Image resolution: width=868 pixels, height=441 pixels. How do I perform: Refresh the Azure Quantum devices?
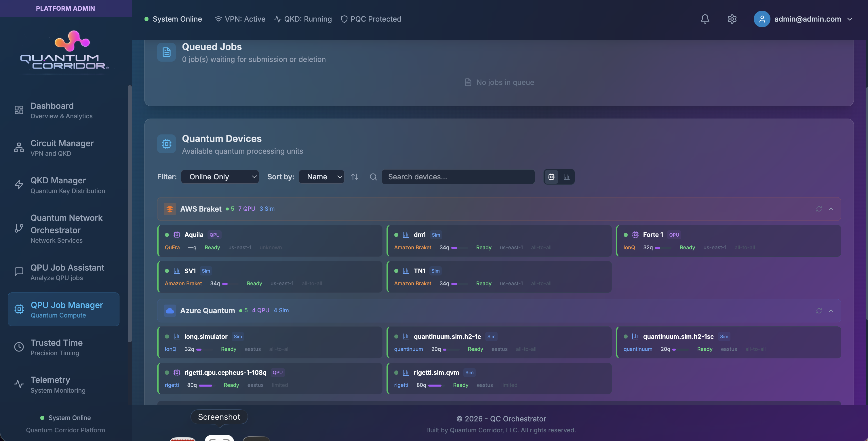819,311
